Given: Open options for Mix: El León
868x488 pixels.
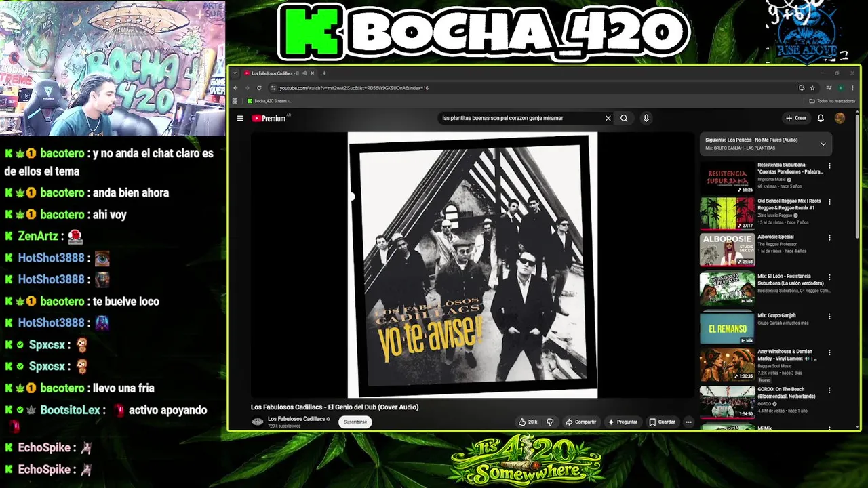Looking at the screenshot, I should click(x=829, y=278).
